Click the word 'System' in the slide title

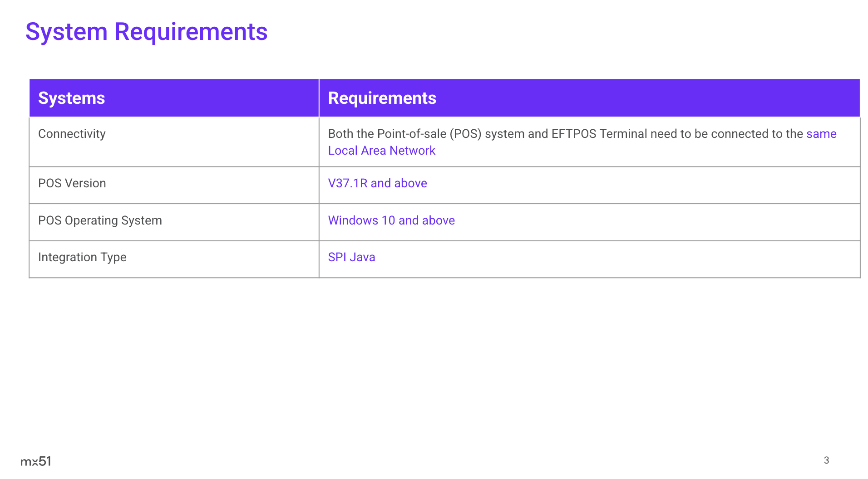pyautogui.click(x=66, y=32)
